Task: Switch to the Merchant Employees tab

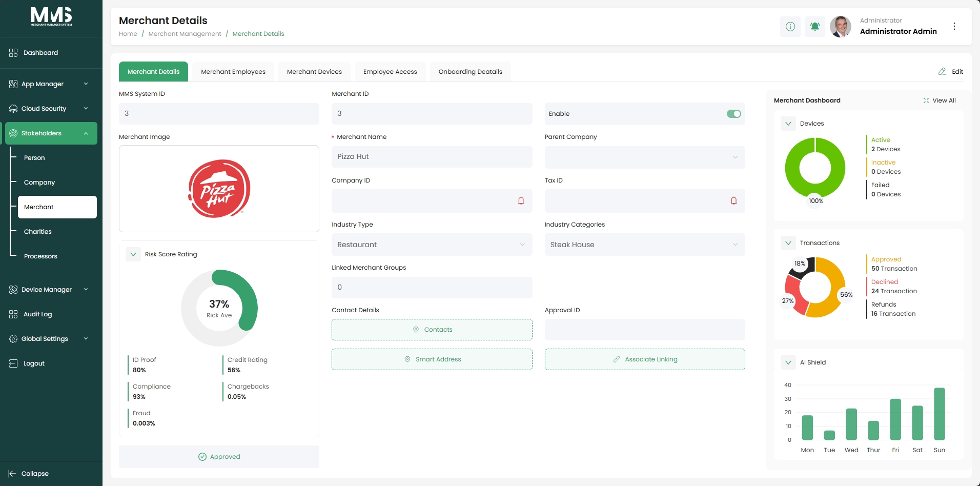Action: point(233,72)
